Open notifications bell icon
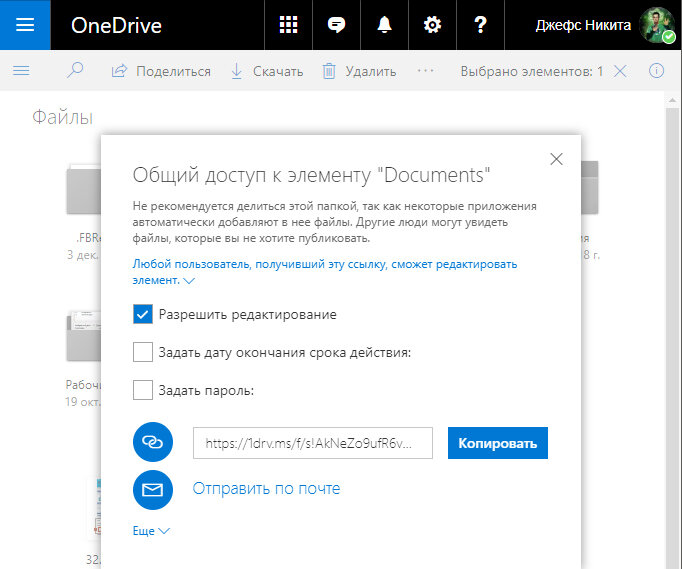The height and width of the screenshot is (569, 682). 384,25
